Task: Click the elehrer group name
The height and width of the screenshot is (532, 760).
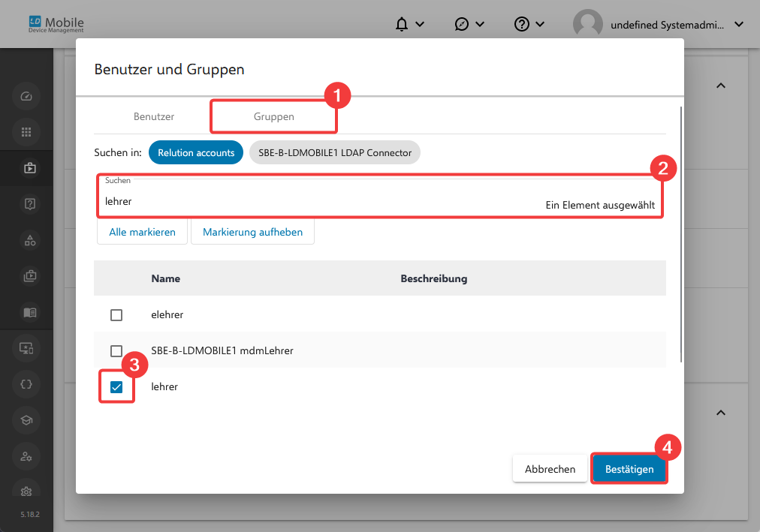Action: [x=167, y=314]
